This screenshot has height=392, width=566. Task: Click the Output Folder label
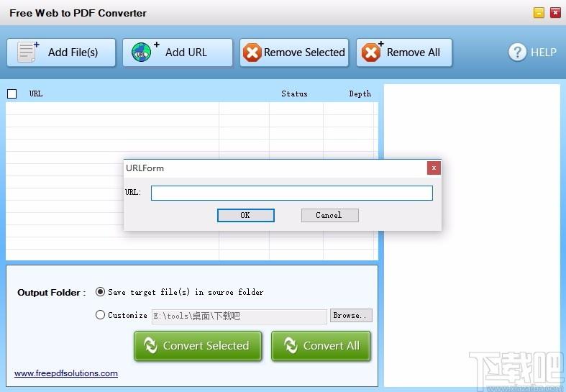[51, 292]
